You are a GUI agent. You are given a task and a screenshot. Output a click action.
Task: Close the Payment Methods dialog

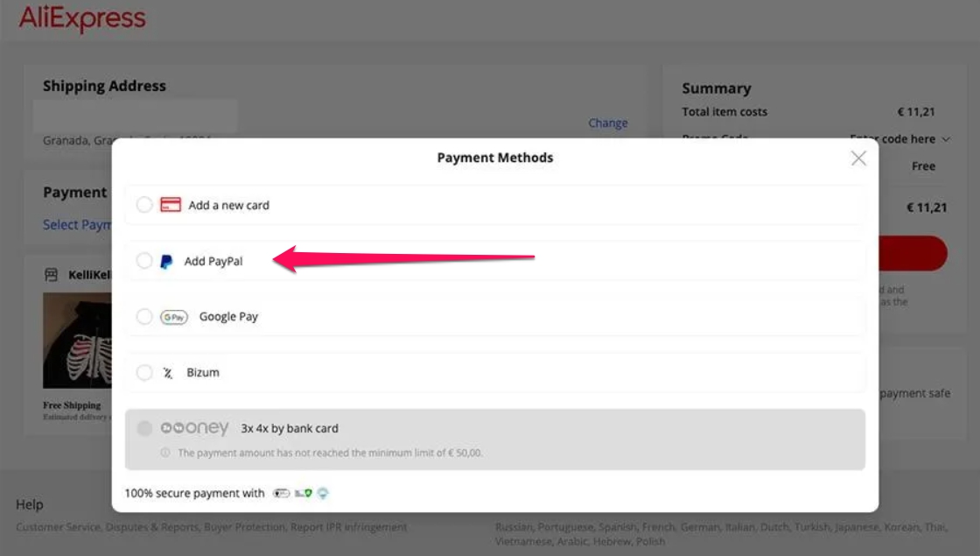[x=858, y=158]
